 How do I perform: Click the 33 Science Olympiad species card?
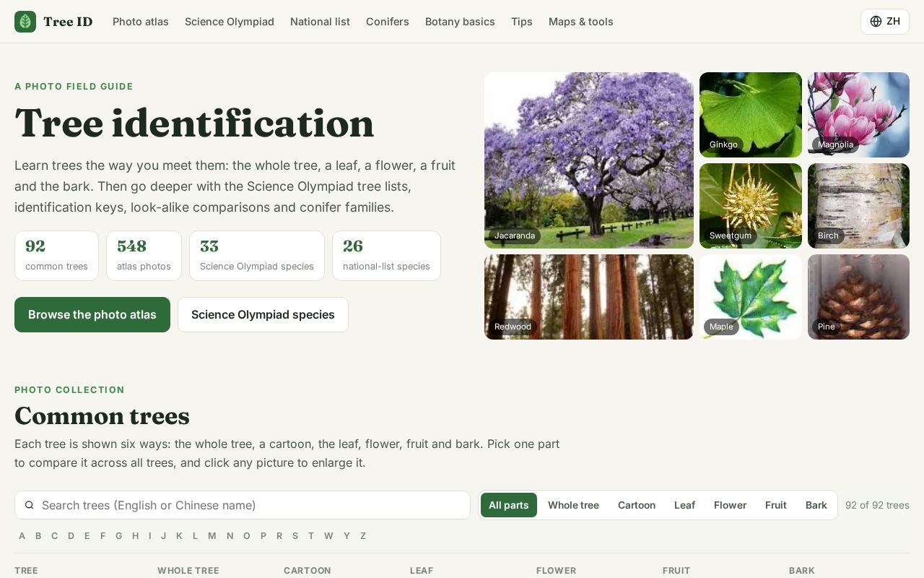click(x=257, y=256)
